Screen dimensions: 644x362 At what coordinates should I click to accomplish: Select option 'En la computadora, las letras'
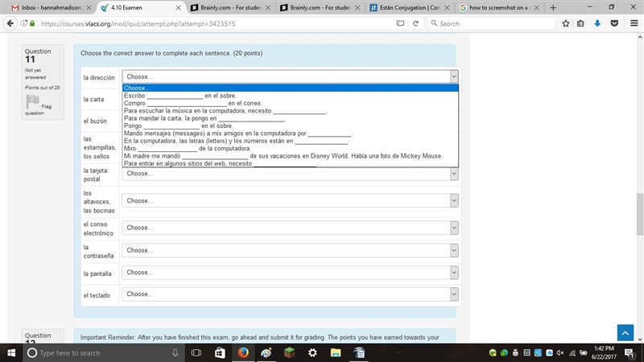pos(290,141)
